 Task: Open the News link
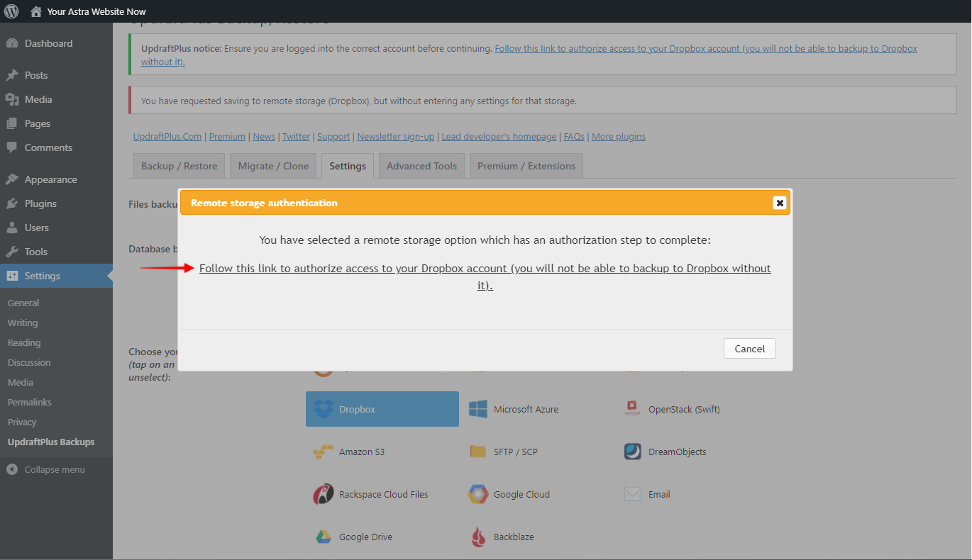264,136
